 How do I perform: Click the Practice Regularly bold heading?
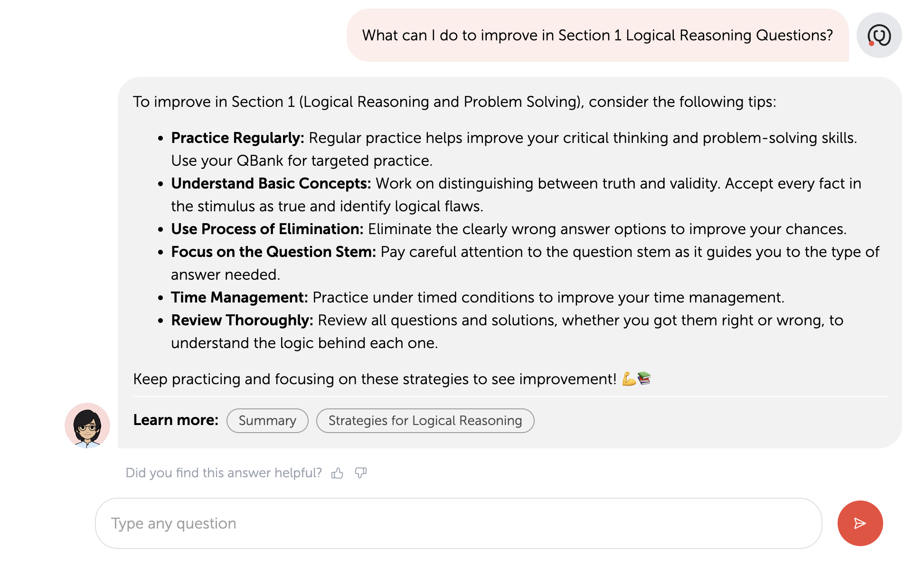(x=237, y=138)
